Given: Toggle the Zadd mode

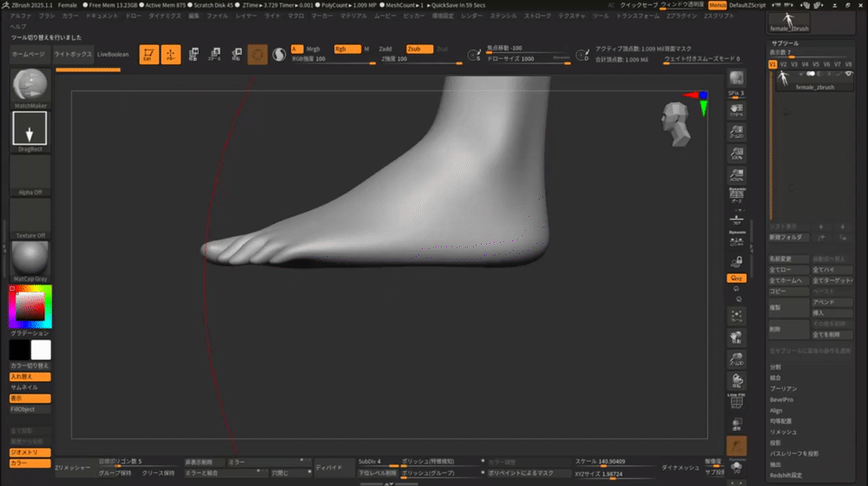Looking at the screenshot, I should (x=385, y=49).
